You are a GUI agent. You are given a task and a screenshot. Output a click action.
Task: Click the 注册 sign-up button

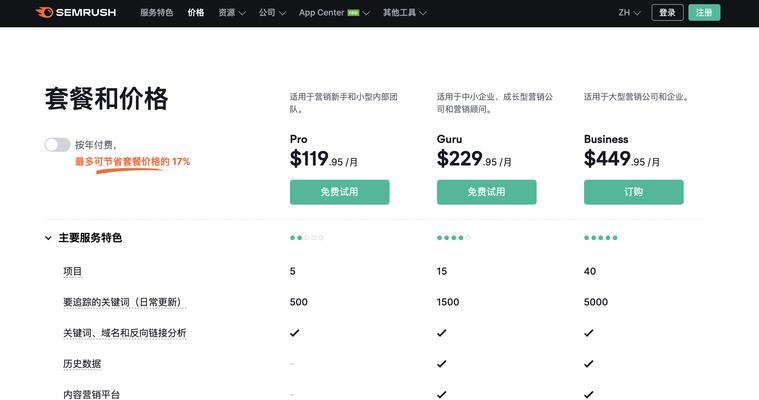click(x=704, y=13)
